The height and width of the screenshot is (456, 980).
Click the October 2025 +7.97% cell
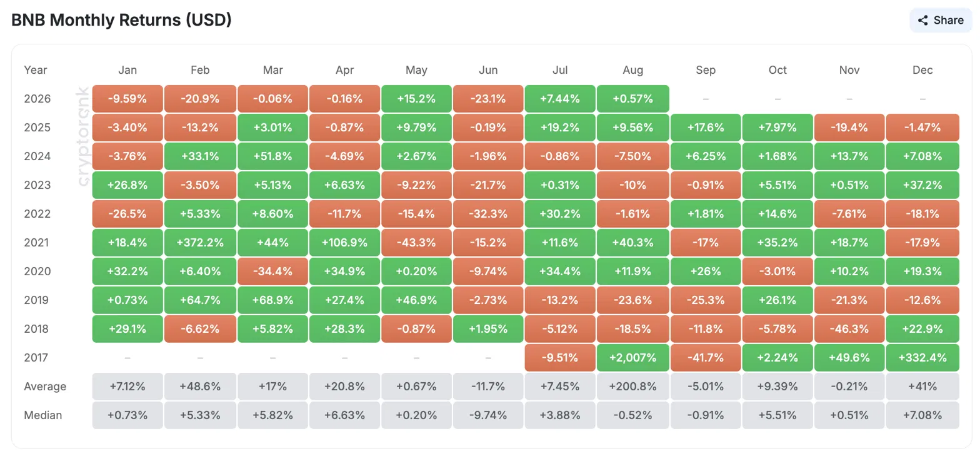777,128
